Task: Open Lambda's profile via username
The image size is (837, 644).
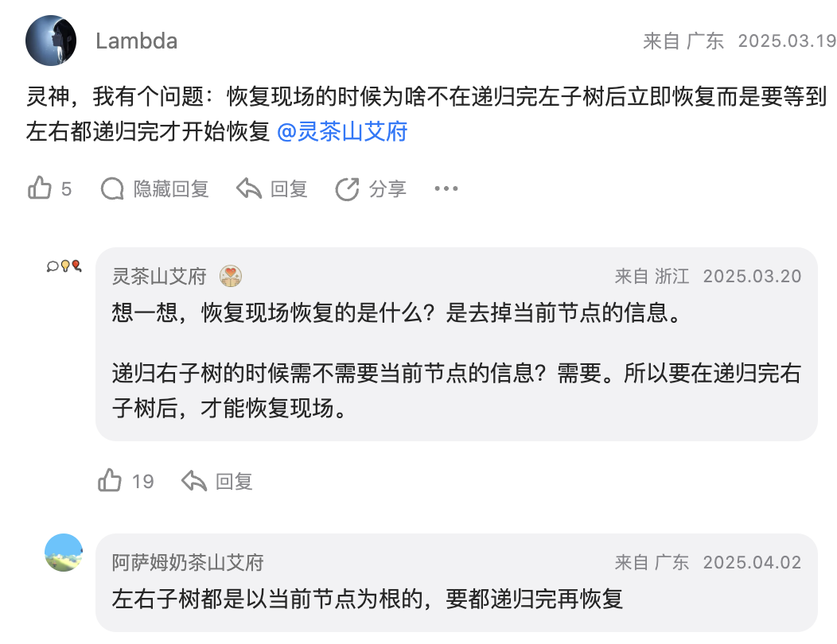Action: point(136,41)
